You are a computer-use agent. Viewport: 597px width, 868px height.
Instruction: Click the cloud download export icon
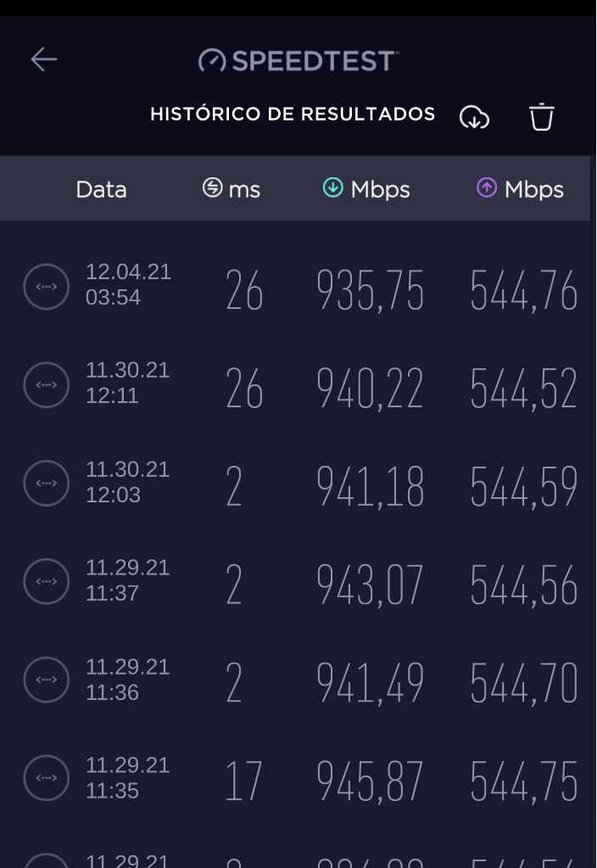click(474, 117)
